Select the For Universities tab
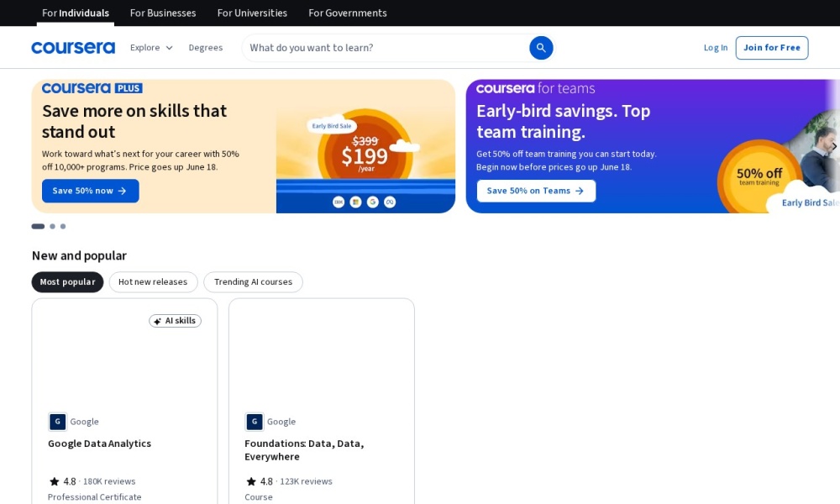This screenshot has height=504, width=840. tap(252, 13)
